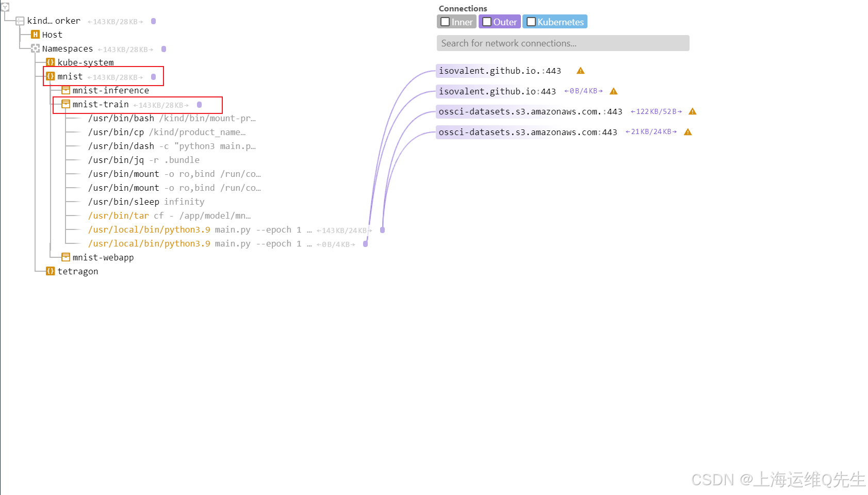Image resolution: width=868 pixels, height=495 pixels.
Task: Click the 21KB/24KB traffic label
Action: pyautogui.click(x=651, y=132)
